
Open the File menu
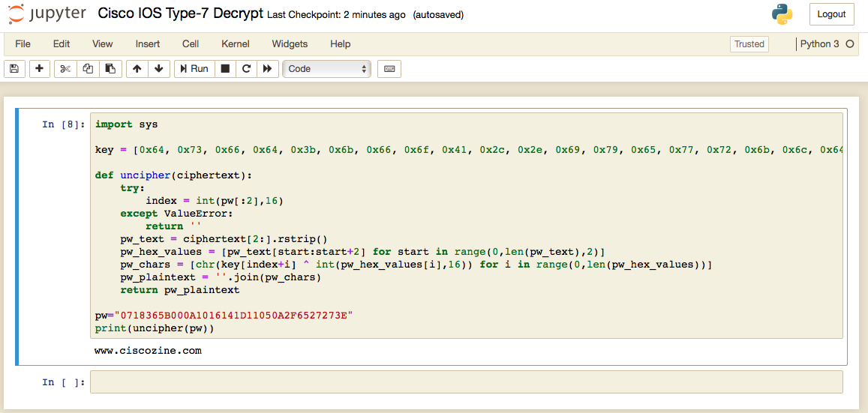23,43
